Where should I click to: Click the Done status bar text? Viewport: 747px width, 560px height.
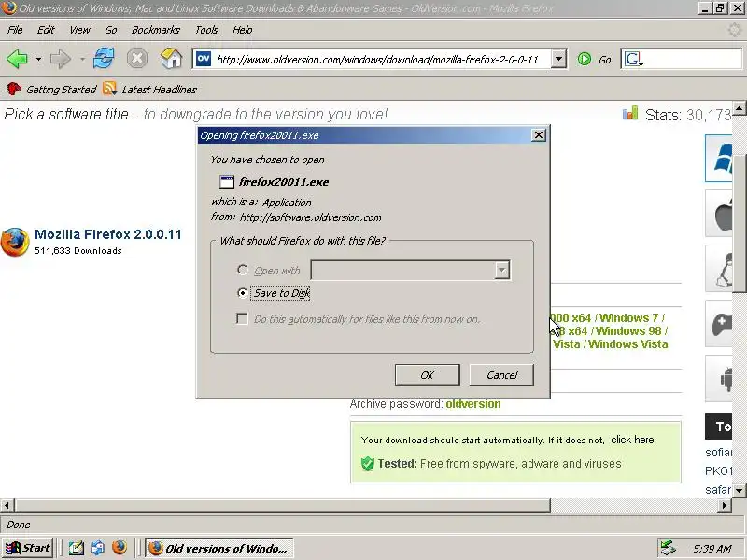19,525
